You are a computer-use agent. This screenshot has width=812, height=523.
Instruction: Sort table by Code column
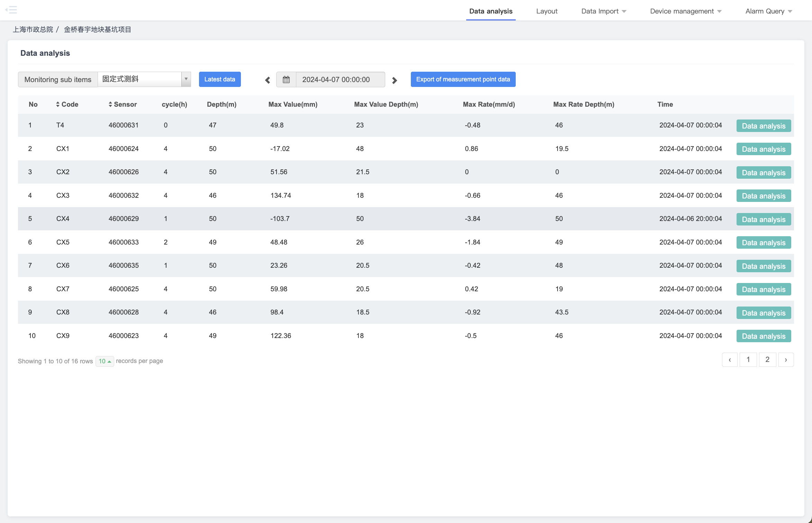pyautogui.click(x=67, y=104)
